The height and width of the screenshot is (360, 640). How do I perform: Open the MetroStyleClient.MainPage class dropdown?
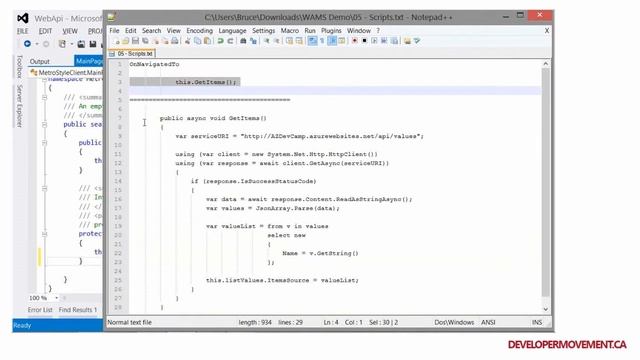[x=67, y=73]
